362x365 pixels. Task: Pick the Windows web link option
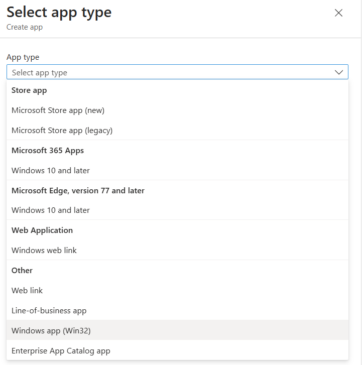(x=177, y=250)
